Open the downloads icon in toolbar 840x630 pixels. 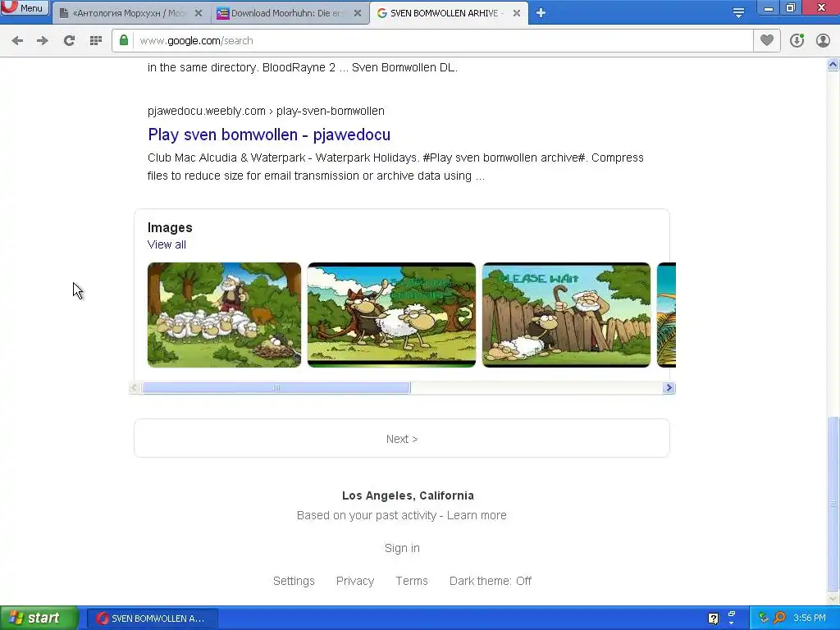point(797,41)
